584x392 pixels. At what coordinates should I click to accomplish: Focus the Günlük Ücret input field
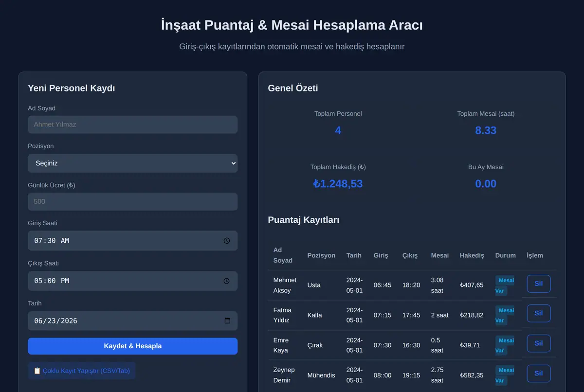click(x=133, y=201)
